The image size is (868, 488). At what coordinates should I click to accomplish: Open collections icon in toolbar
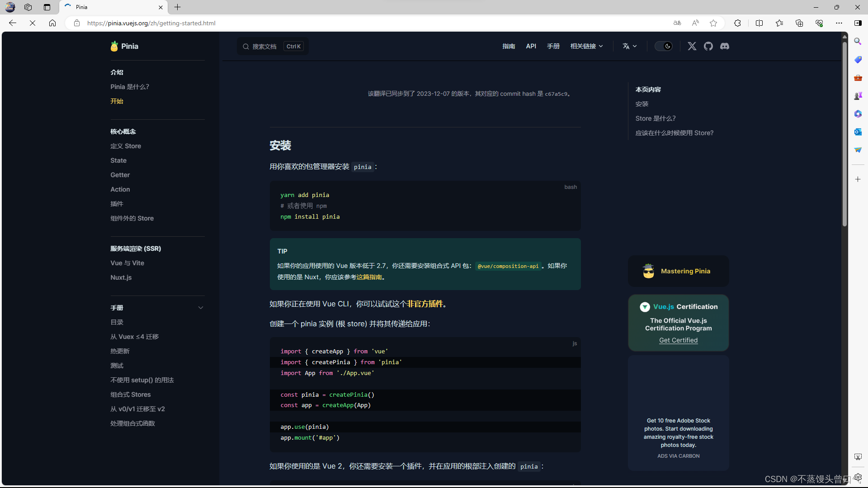799,23
